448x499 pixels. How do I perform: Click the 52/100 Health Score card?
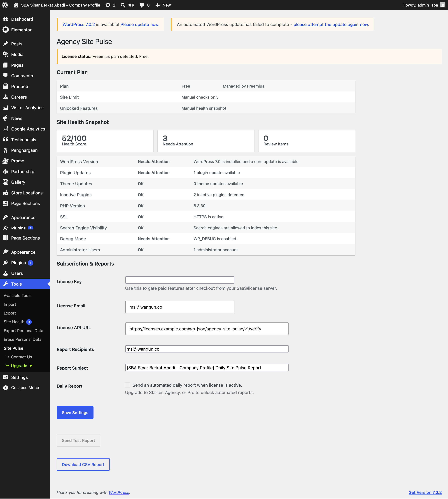click(x=105, y=141)
